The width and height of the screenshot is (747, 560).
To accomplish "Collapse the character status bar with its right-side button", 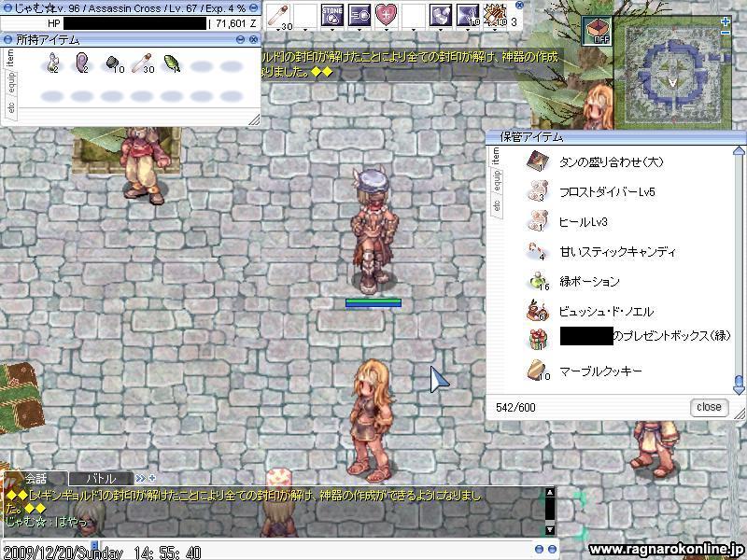I will [x=253, y=8].
